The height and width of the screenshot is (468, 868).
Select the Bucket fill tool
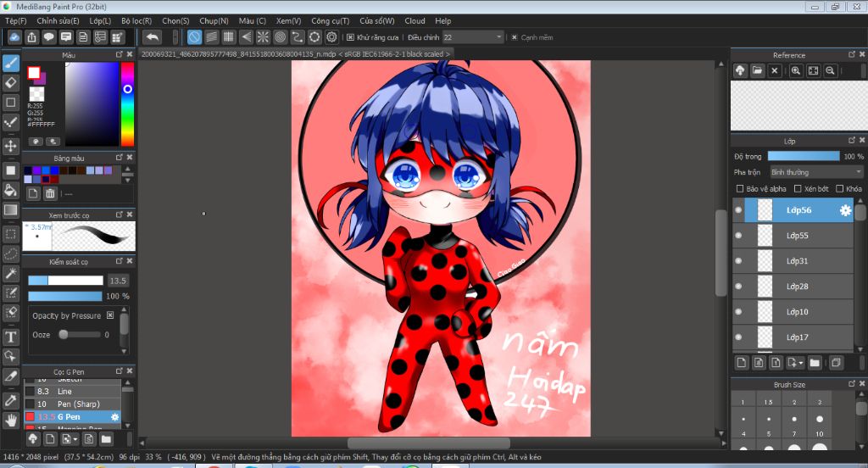tap(10, 190)
